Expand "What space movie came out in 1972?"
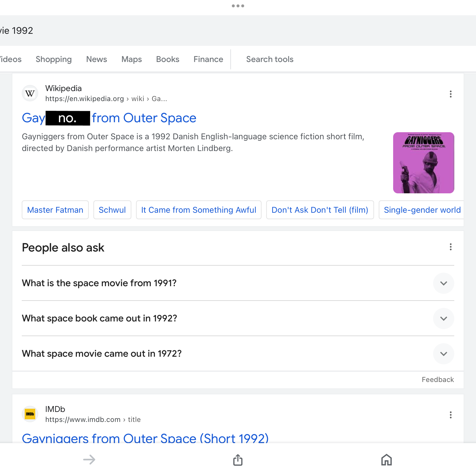 (443, 354)
